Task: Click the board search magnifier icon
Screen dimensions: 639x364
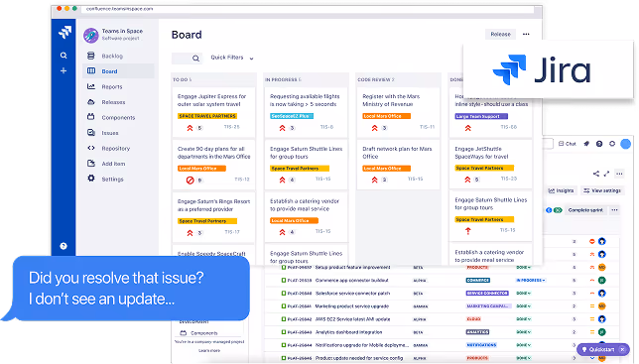Action: (196, 59)
